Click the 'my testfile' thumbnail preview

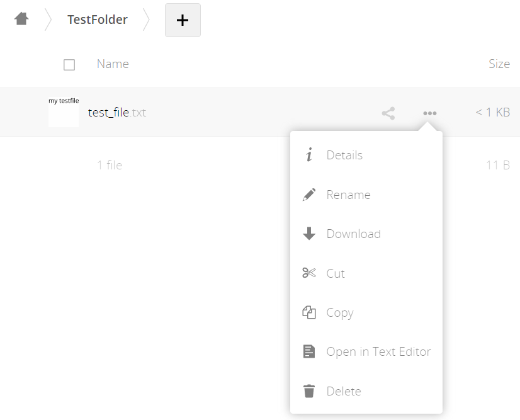point(64,112)
